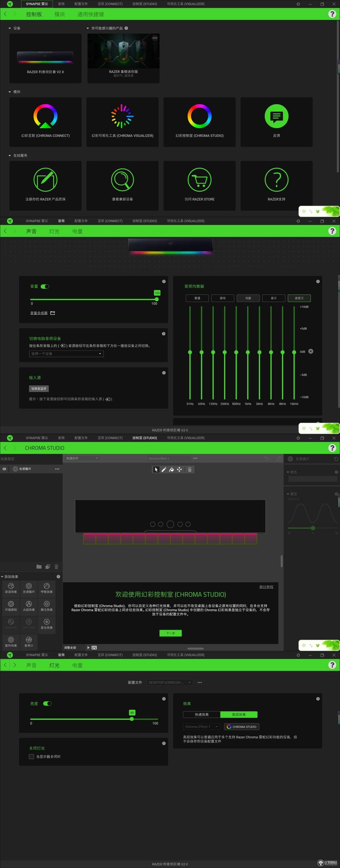340x868 pixels.
Task: Open the Chroma Connect module tile
Action: pos(45,122)
